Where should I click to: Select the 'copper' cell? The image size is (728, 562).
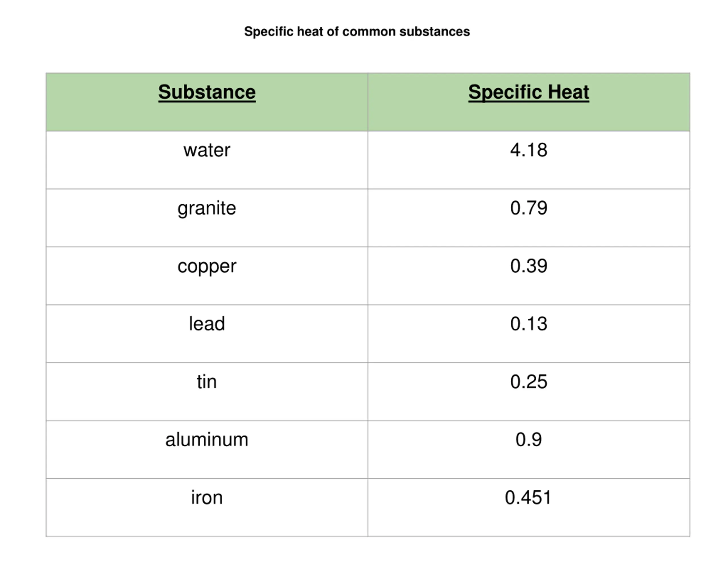click(207, 276)
